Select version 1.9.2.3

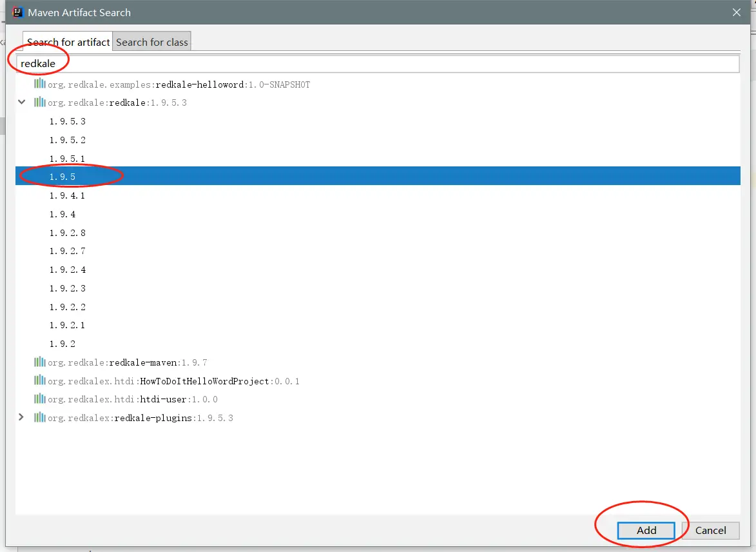pyautogui.click(x=68, y=288)
